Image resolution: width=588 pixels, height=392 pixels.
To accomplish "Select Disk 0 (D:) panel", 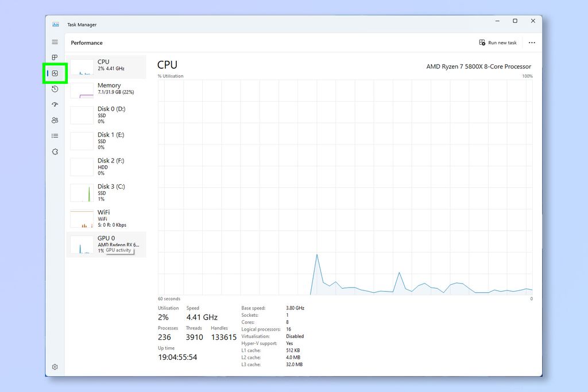I will 106,115.
